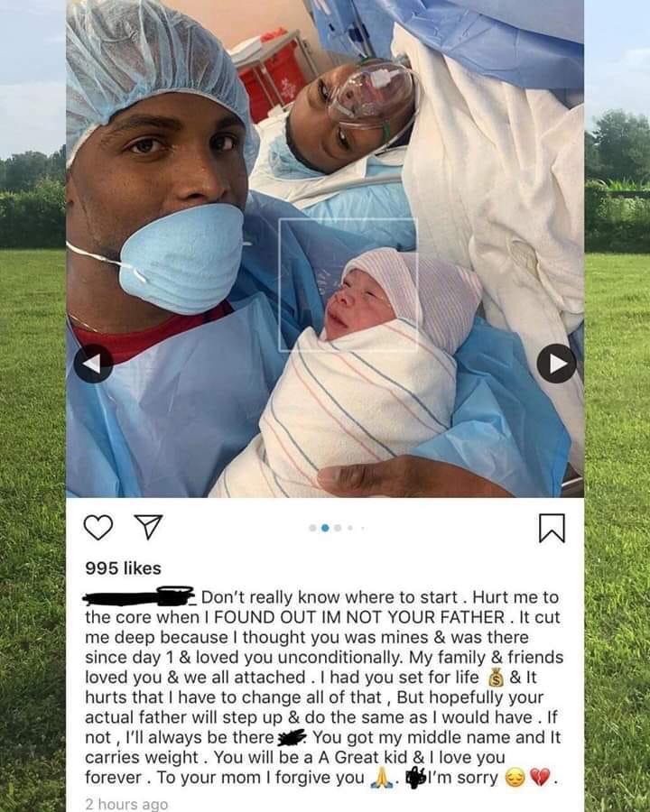This screenshot has height=812, width=650.
Task: Open the blacked-out username profile
Action: pos(139,596)
